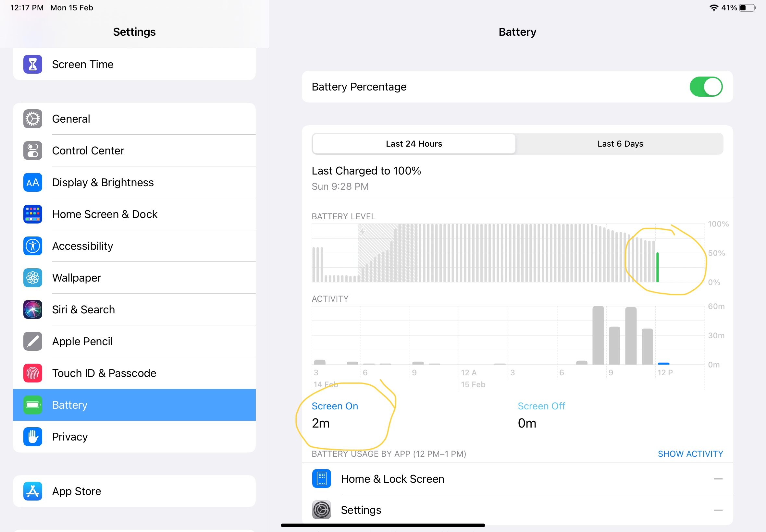Tap the blue 12 PM activity bar
The width and height of the screenshot is (766, 532).
coord(663,363)
